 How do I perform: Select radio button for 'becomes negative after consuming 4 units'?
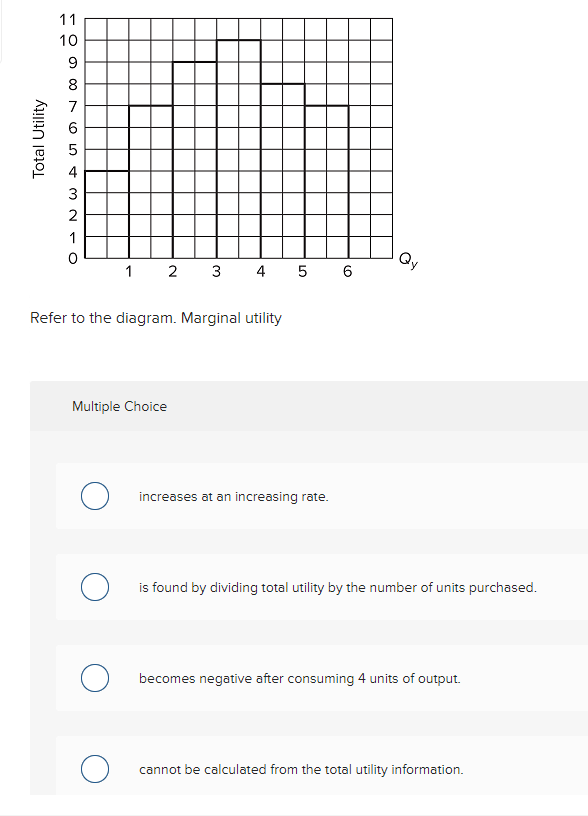pyautogui.click(x=95, y=678)
